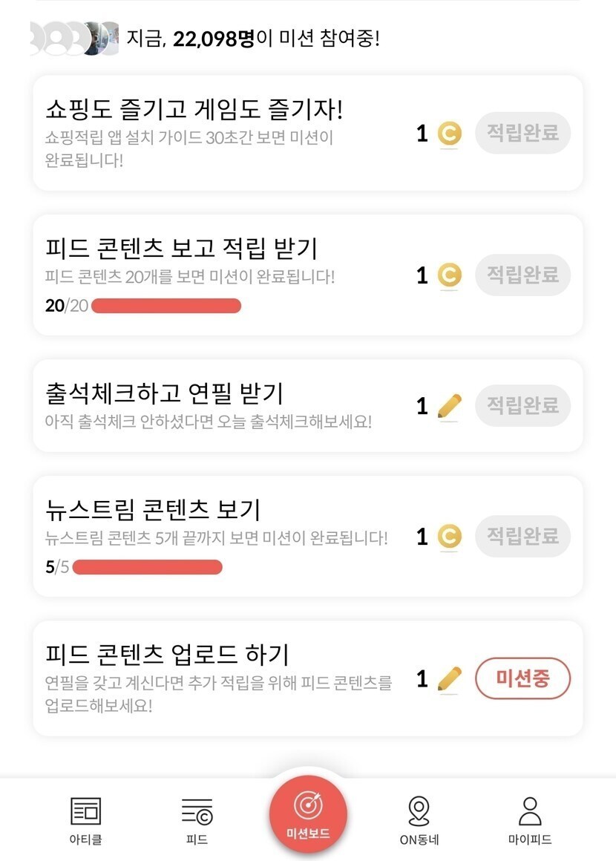Open the ON동네 location pin icon
The height and width of the screenshot is (861, 616).
point(419,811)
